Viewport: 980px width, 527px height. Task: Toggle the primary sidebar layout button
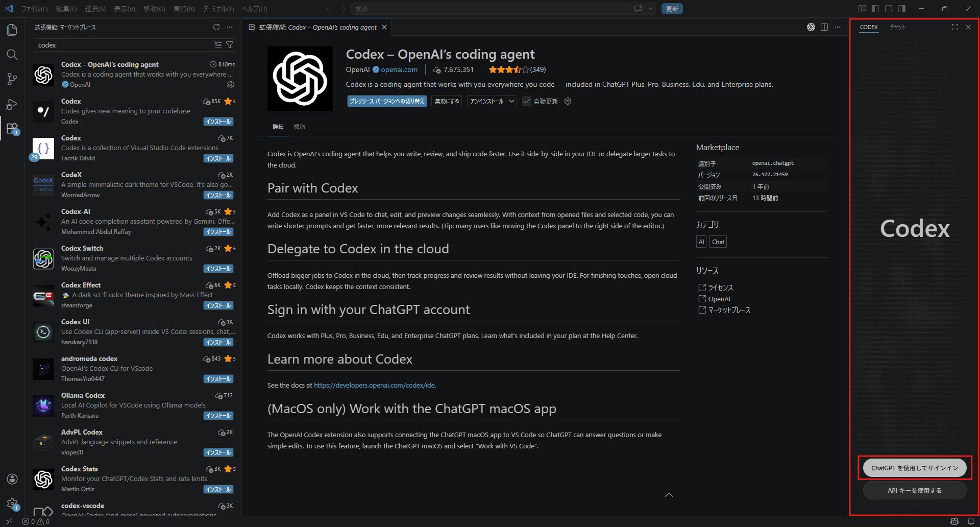click(x=875, y=9)
